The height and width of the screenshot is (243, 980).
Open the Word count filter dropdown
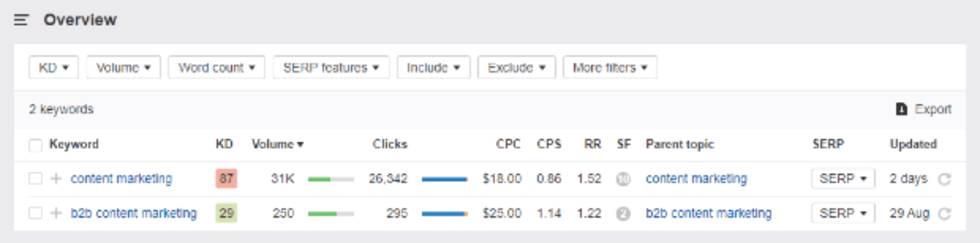[x=217, y=68]
